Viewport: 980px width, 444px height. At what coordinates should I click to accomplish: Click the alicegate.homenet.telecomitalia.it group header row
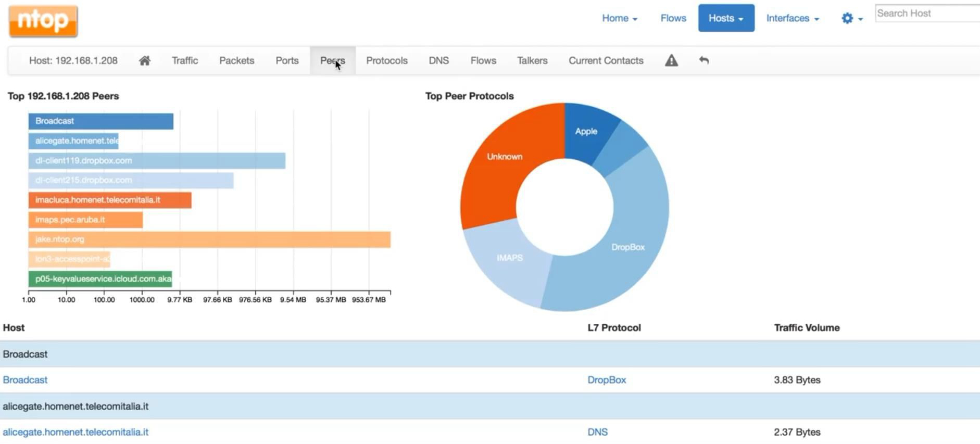(490, 406)
